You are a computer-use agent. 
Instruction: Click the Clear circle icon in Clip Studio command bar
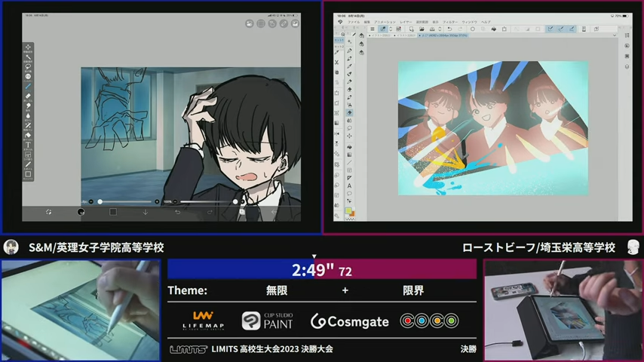pos(473,29)
